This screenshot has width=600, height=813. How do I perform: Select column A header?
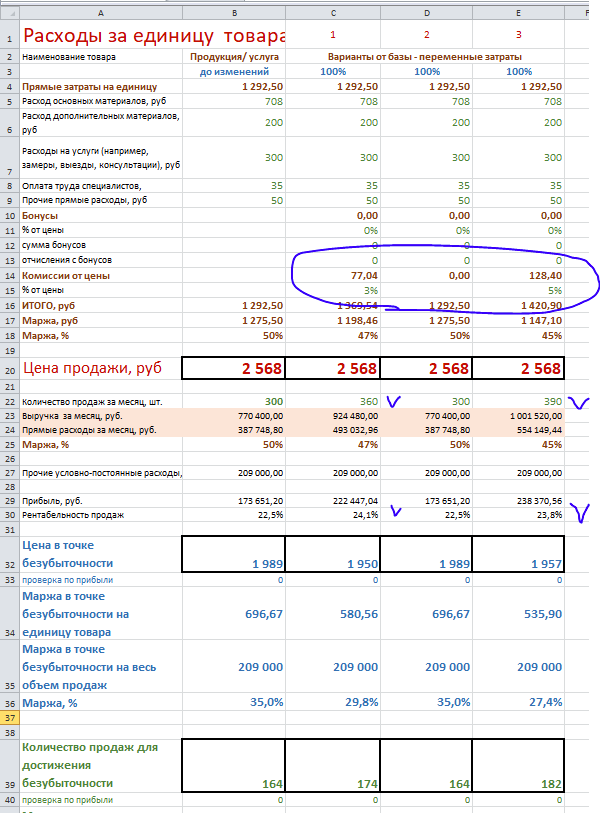pos(101,13)
